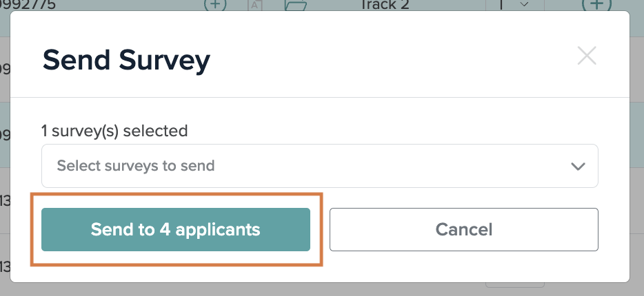Click the Send Survey dialog title
Screen dimensions: 644x296
[x=126, y=61]
